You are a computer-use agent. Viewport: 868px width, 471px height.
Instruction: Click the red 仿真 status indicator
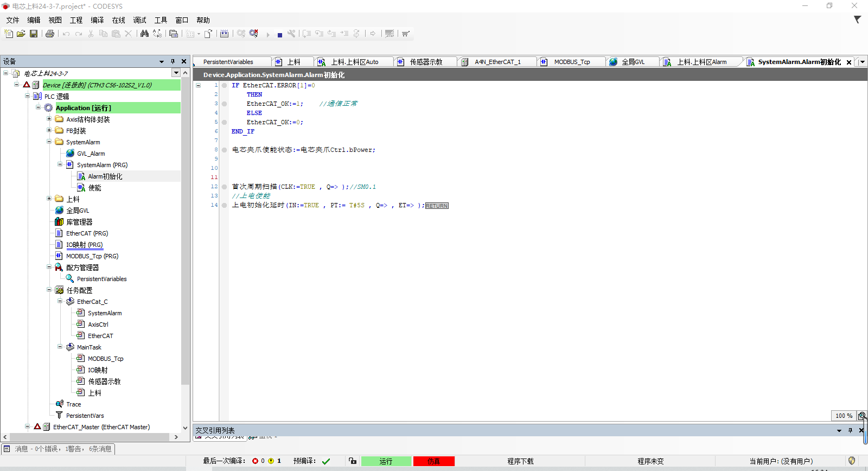point(434,461)
